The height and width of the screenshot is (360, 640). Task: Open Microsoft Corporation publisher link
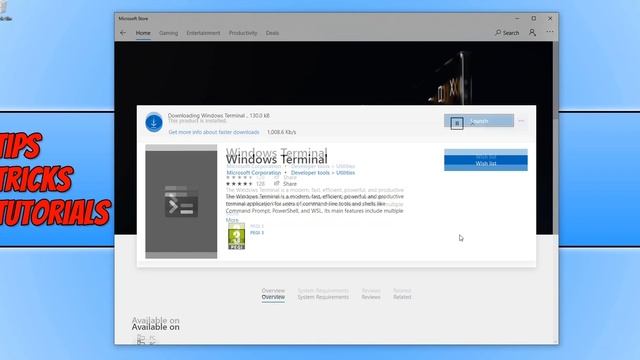pyautogui.click(x=254, y=173)
